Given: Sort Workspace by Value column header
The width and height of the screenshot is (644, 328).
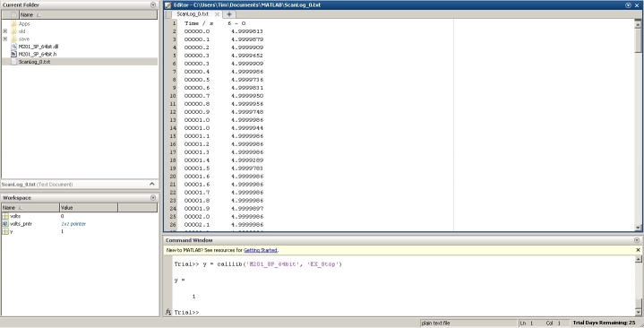Looking at the screenshot, I should point(89,208).
